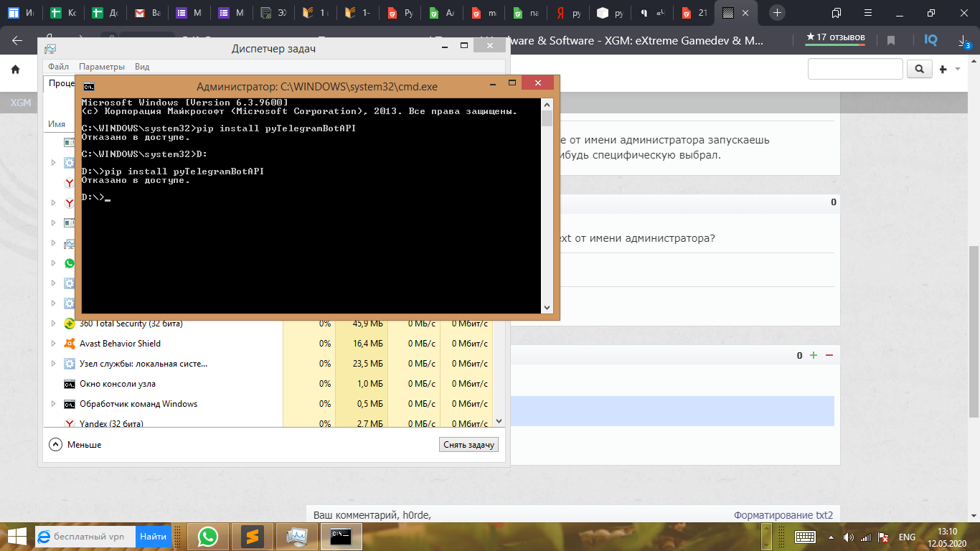
Task: Click the site search input field
Action: click(854, 69)
